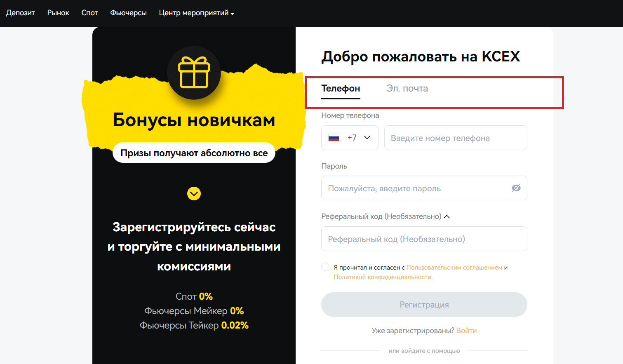Expand the Центр мероприятий dropdown menu
623x364 pixels.
pos(196,13)
